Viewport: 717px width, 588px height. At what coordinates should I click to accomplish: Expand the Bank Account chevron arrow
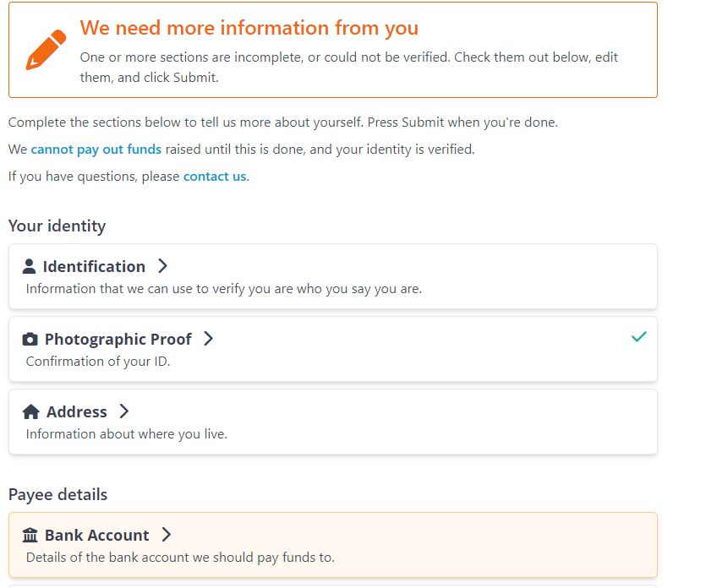point(167,535)
